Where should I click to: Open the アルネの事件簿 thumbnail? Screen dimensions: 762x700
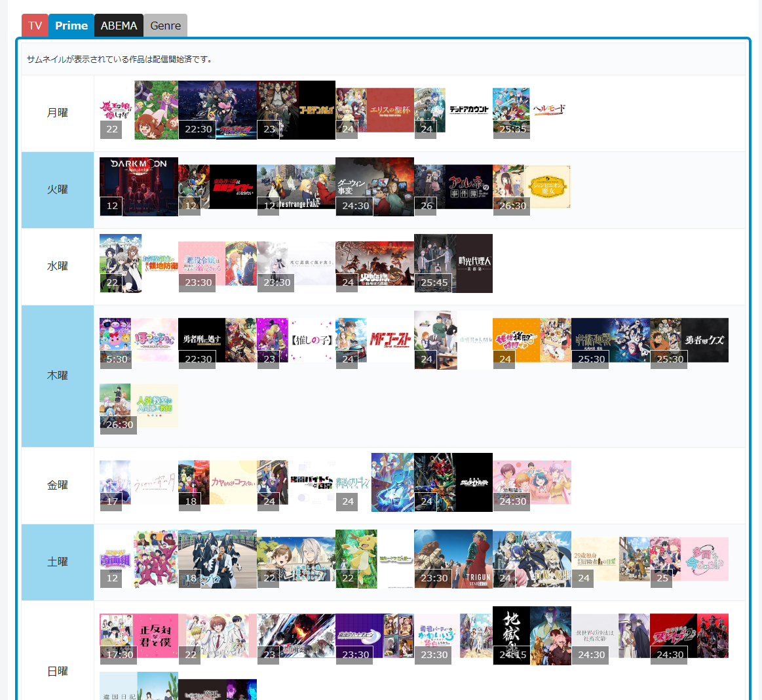point(453,187)
